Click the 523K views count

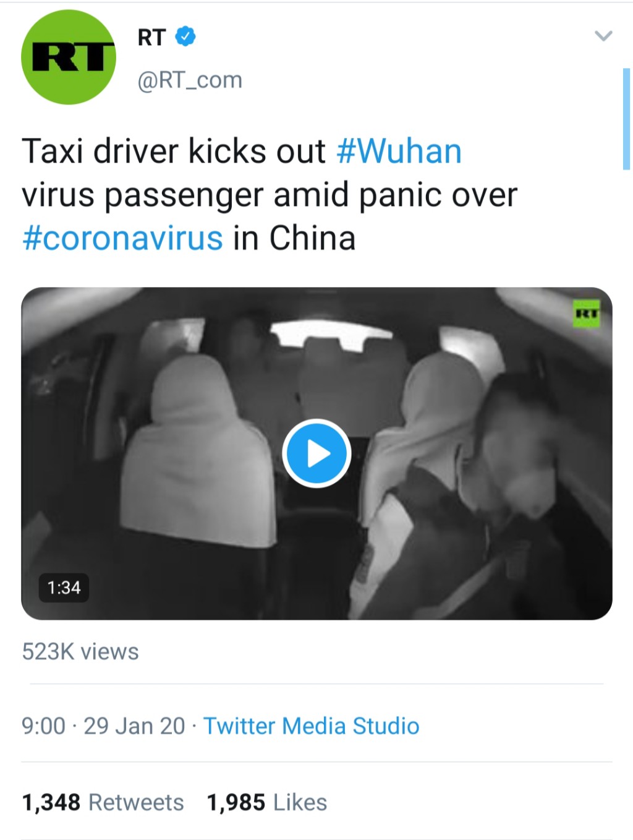[x=80, y=651]
